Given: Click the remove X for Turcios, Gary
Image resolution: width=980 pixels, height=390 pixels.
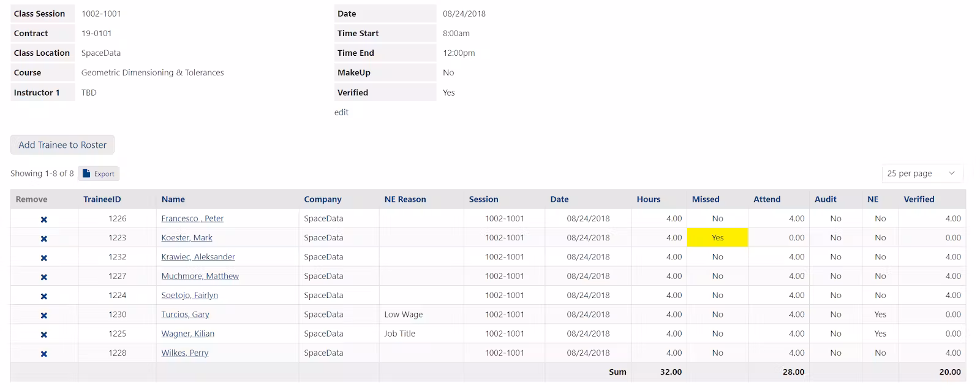Looking at the screenshot, I should [x=43, y=316].
